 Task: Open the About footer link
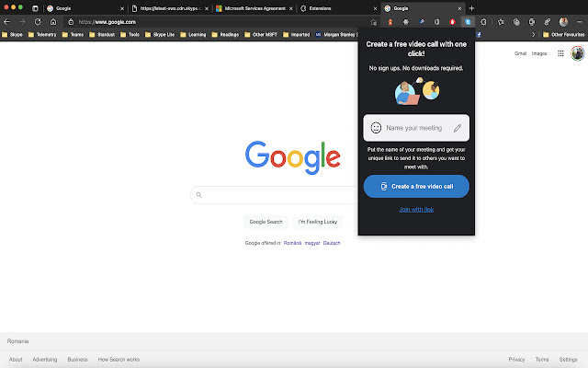(x=16, y=360)
